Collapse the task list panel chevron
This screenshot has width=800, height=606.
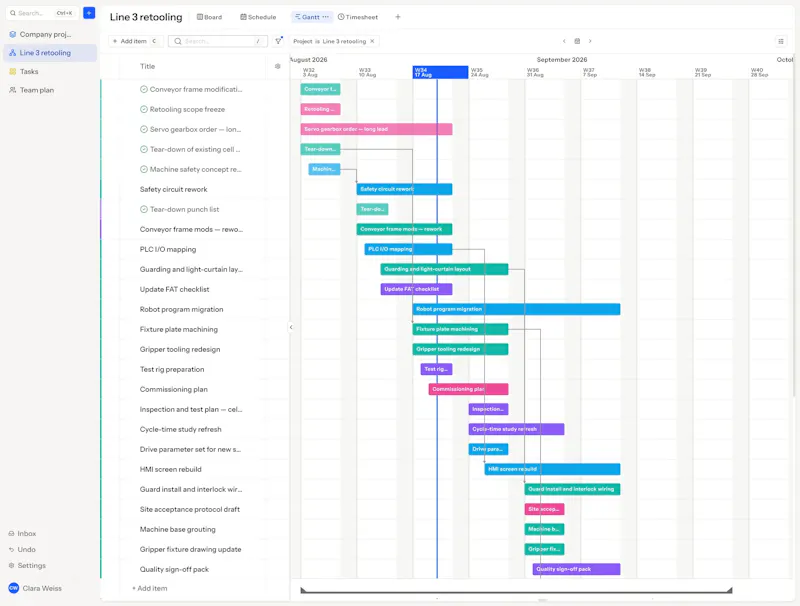(291, 327)
